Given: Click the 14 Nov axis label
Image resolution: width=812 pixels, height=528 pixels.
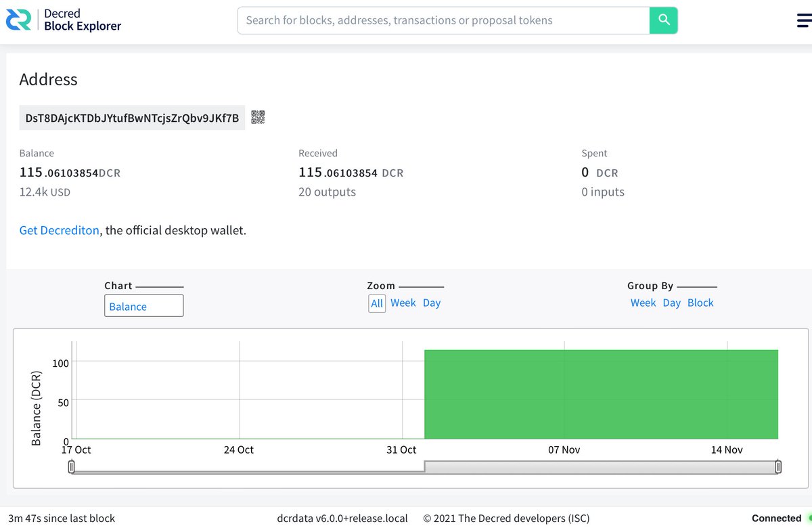Looking at the screenshot, I should (727, 449).
